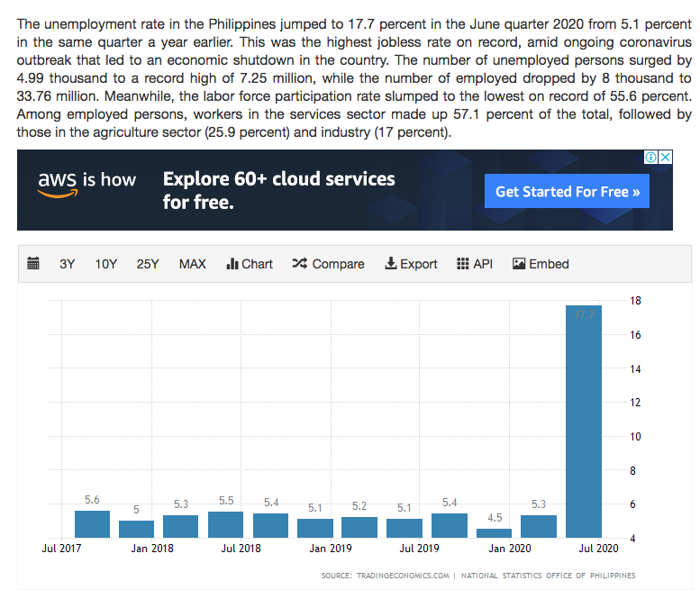Open the Chart type menu
The height and width of the screenshot is (590, 700).
point(250,264)
